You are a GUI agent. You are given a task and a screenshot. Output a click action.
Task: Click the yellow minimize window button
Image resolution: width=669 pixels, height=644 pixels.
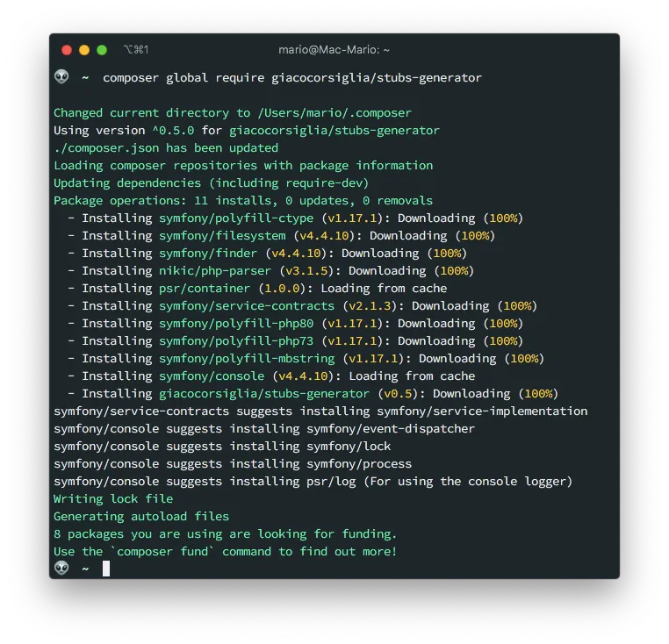[84, 50]
